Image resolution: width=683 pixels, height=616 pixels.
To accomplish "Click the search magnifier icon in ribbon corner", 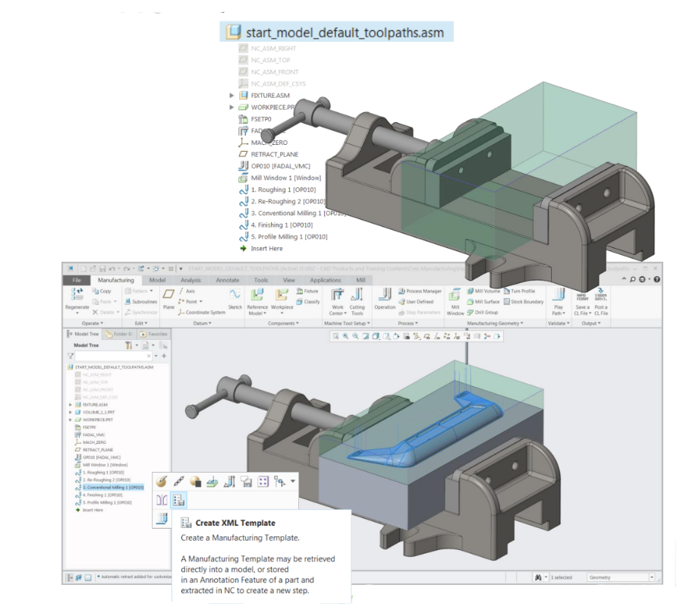I will tap(632, 279).
